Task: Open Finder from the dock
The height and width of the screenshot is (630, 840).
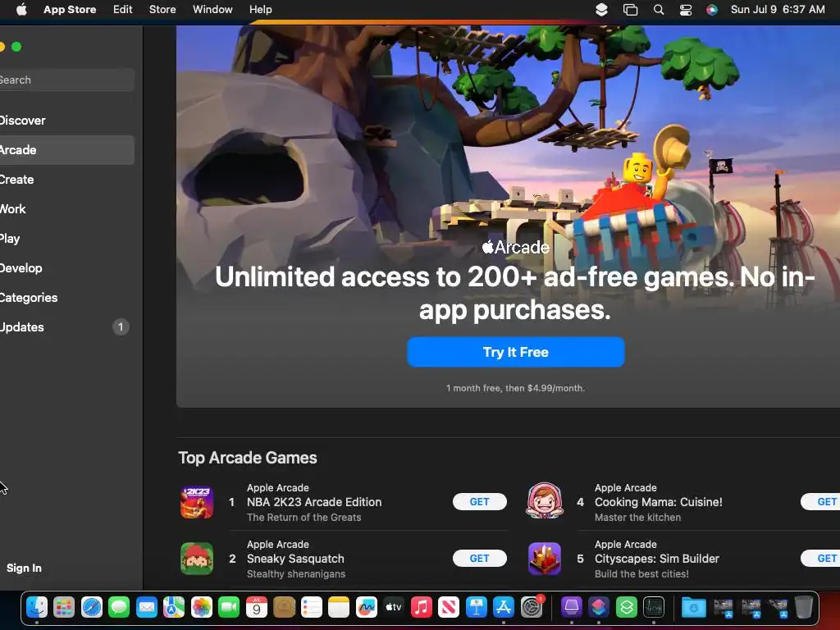Action: point(37,607)
